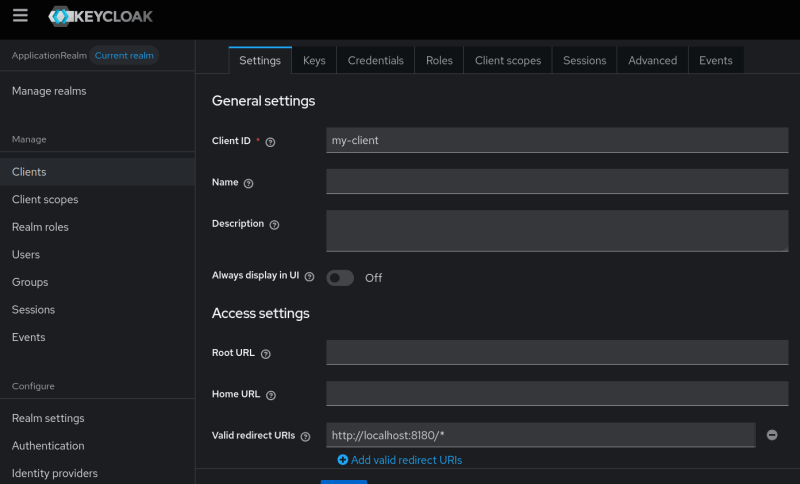This screenshot has width=800, height=484.
Task: Show help for Root URL
Action: [x=266, y=354]
